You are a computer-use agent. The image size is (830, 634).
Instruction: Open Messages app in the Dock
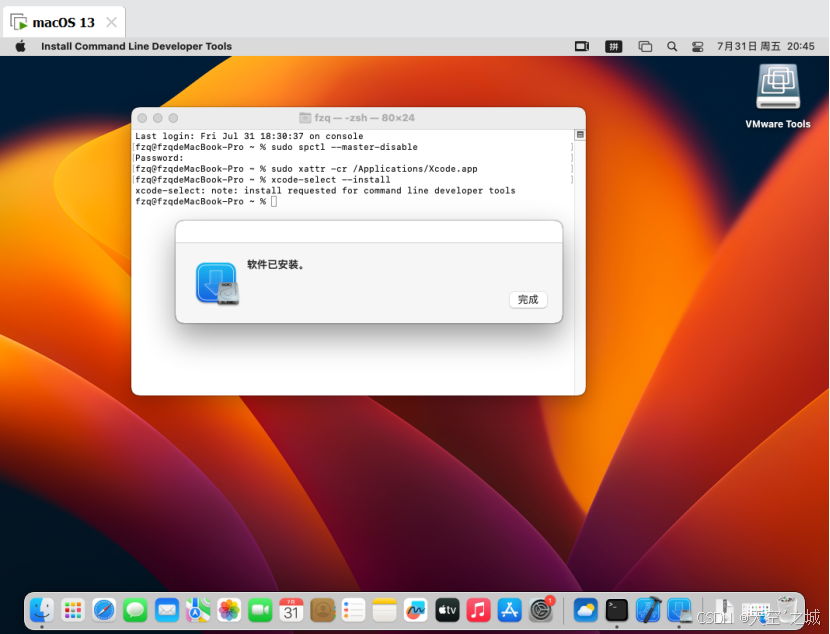click(x=136, y=610)
